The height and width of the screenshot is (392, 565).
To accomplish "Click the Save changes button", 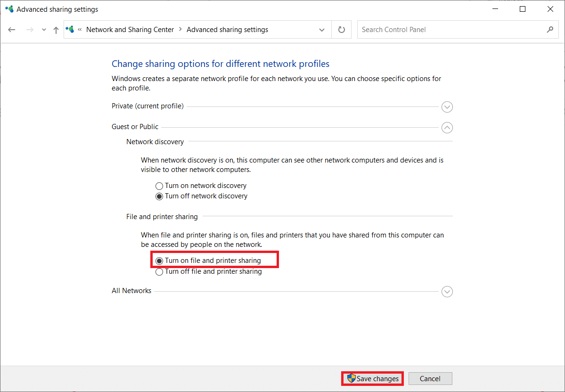I will pyautogui.click(x=373, y=379).
